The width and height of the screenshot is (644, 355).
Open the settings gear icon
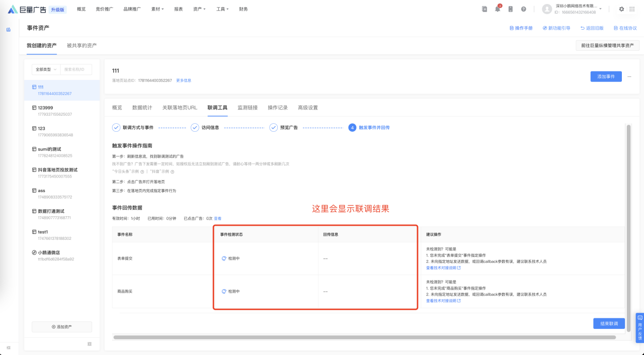coord(622,9)
